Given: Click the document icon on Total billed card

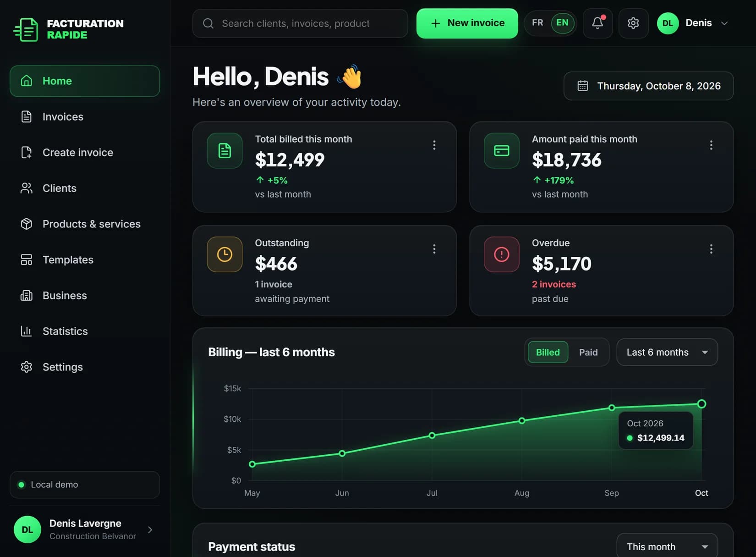Looking at the screenshot, I should pos(225,150).
